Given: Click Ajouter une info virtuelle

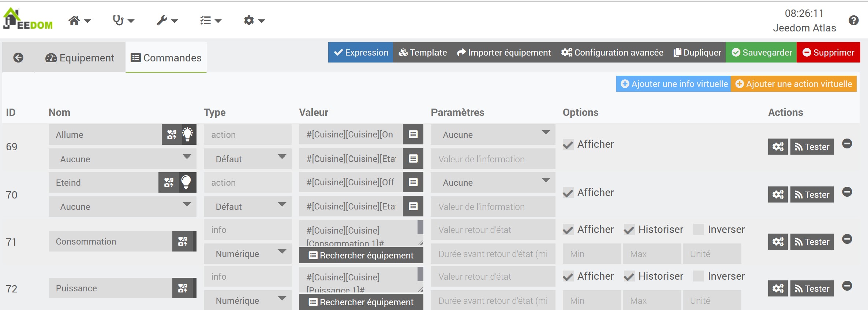Looking at the screenshot, I should pyautogui.click(x=674, y=84).
